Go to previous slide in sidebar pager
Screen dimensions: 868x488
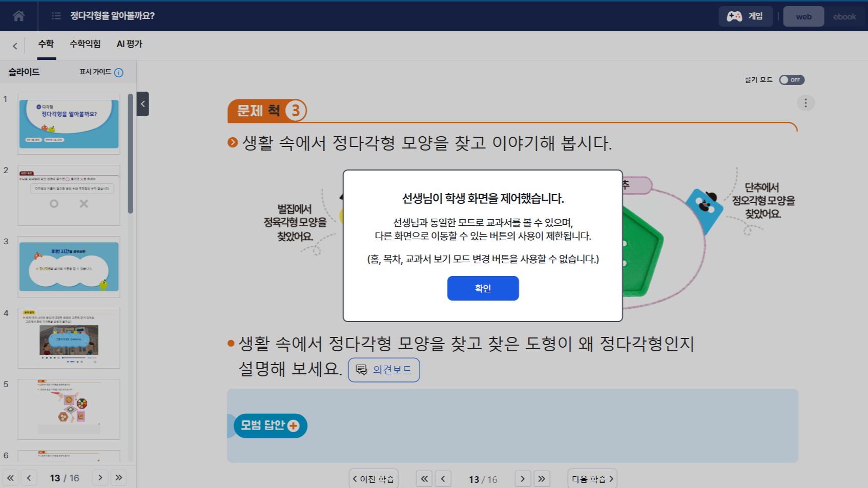click(29, 478)
